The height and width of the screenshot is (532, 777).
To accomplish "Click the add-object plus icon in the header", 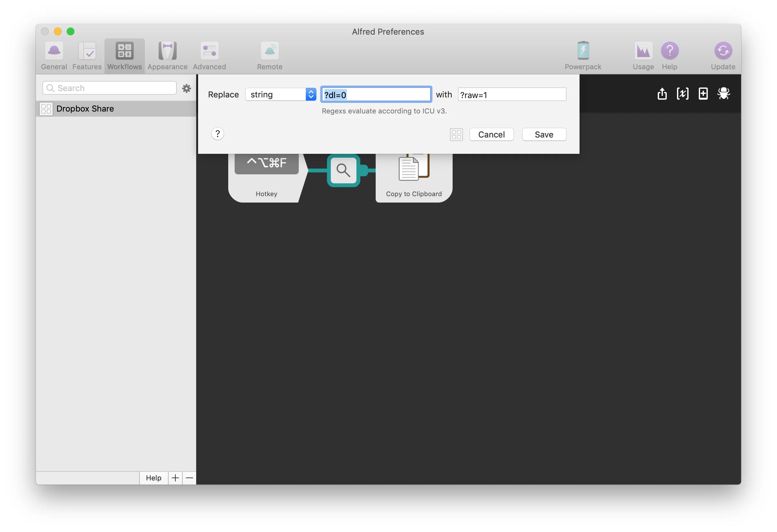I will [703, 94].
